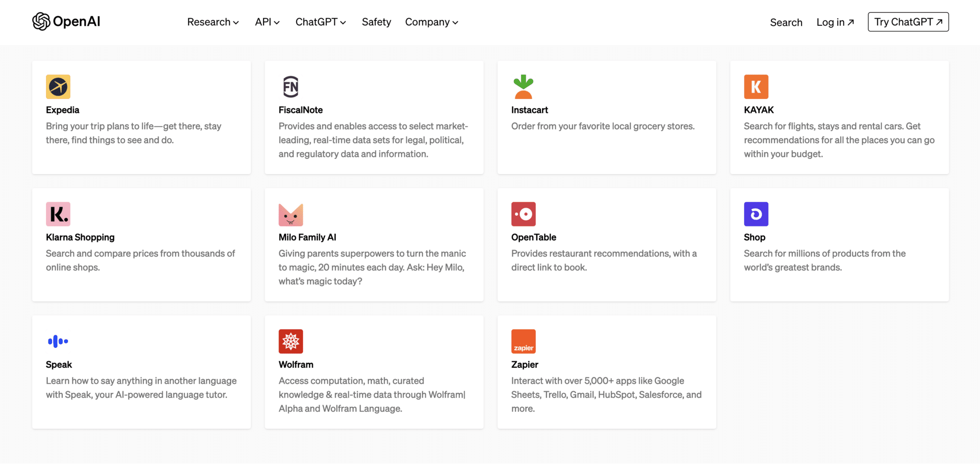The height and width of the screenshot is (467, 980).
Task: Open the Company dropdown menu
Action: coord(431,22)
